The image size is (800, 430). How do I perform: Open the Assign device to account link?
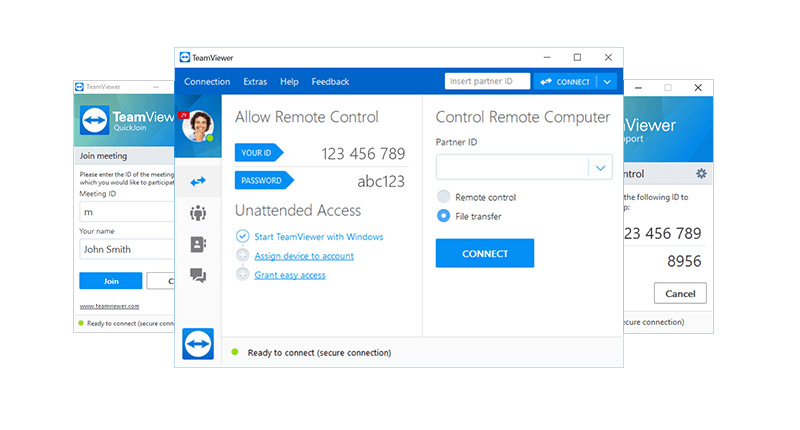click(x=304, y=256)
